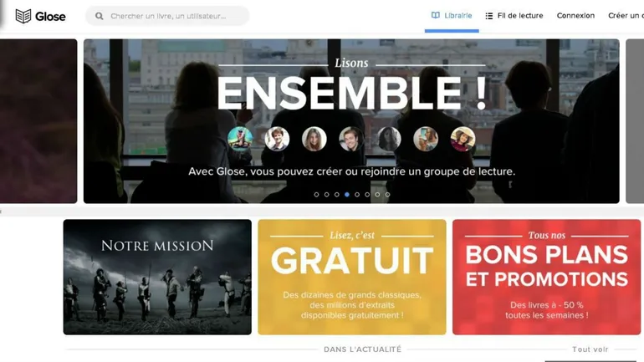Open the red Bons plans et promotions banner
The width and height of the screenshot is (644, 362).
(x=547, y=277)
